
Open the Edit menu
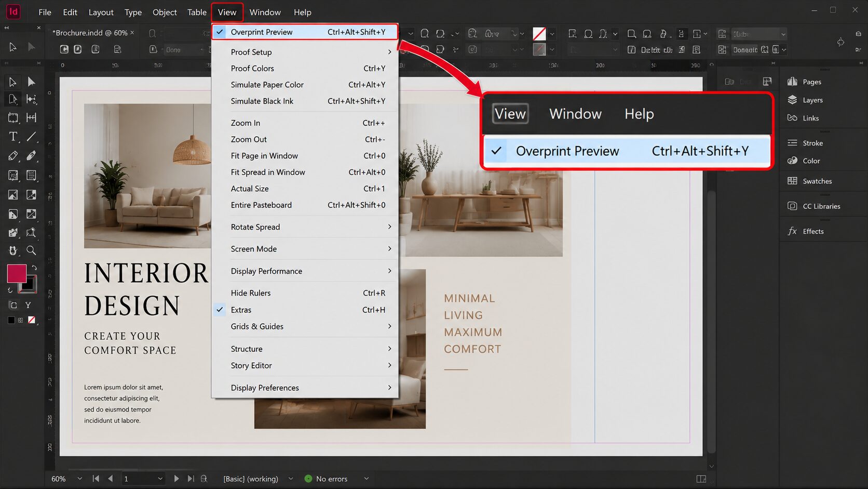coord(70,12)
